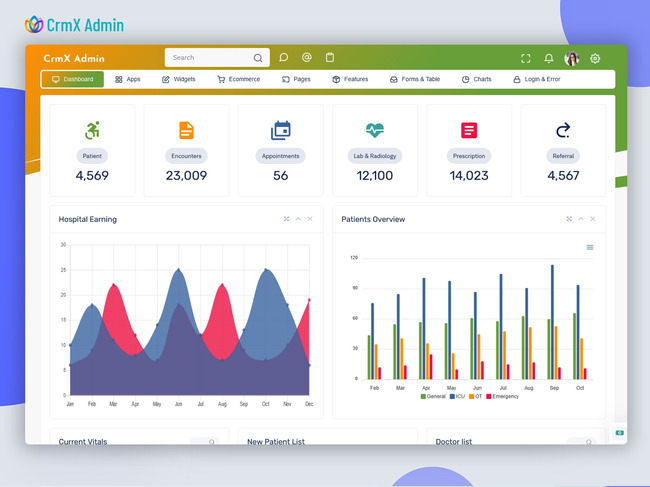Click the Patient label pill
Viewport: 650px width, 487px height.
(92, 156)
